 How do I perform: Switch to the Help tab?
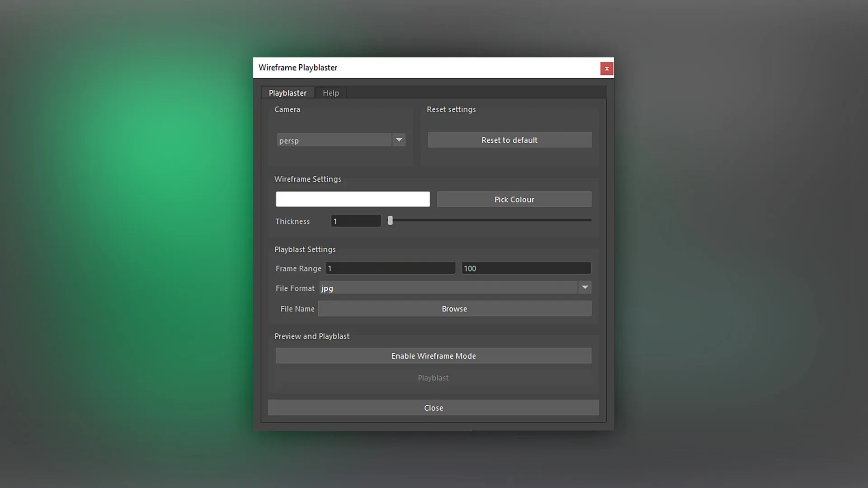pyautogui.click(x=330, y=93)
